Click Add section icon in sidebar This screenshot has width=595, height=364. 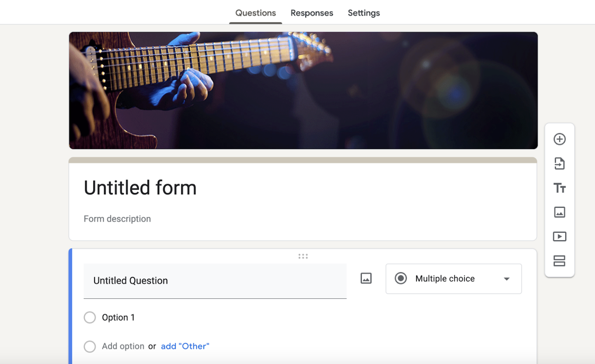559,261
